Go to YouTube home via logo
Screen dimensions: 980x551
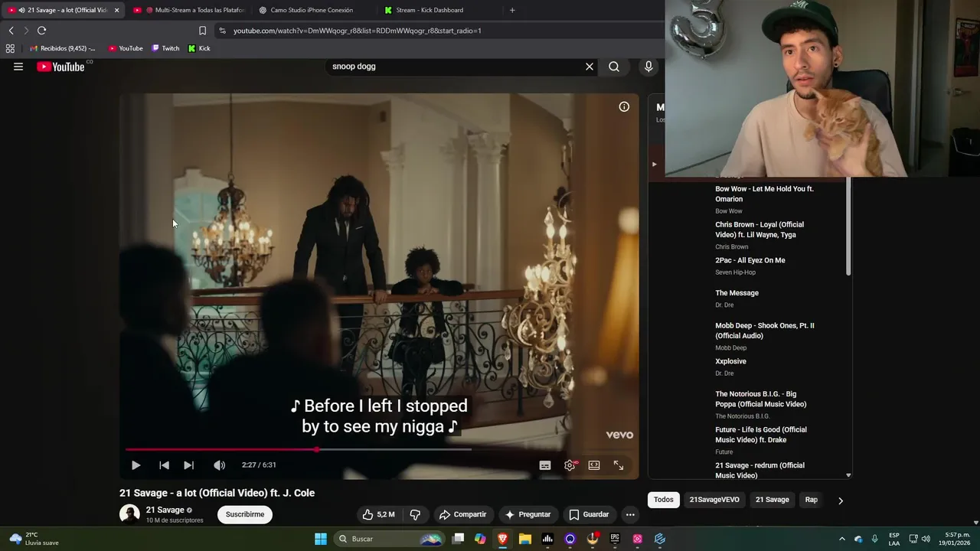point(60,67)
